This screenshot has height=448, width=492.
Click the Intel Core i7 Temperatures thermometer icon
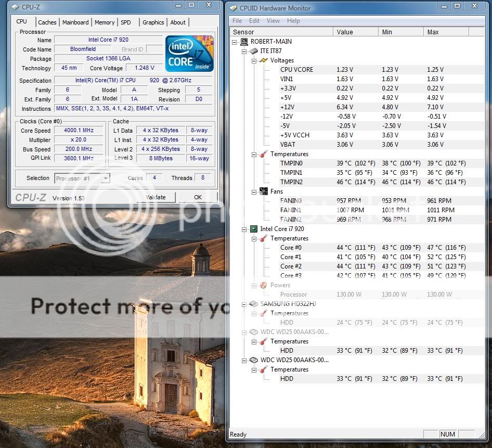click(264, 238)
